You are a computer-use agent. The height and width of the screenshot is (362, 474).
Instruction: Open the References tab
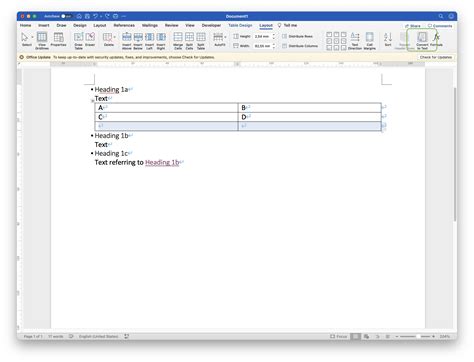click(124, 25)
